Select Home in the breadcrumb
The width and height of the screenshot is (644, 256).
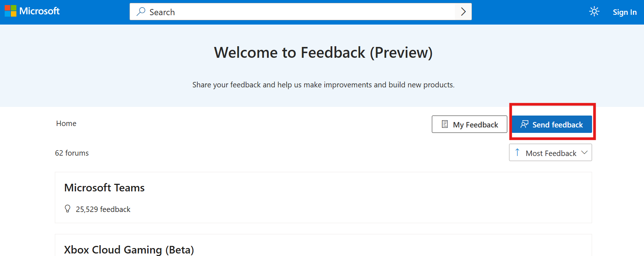coord(66,123)
